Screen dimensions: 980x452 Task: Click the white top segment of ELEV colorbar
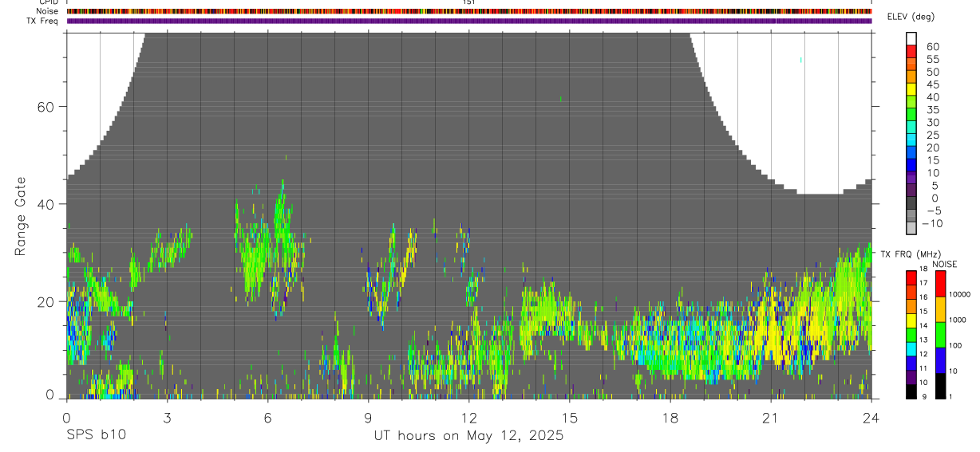(911, 37)
